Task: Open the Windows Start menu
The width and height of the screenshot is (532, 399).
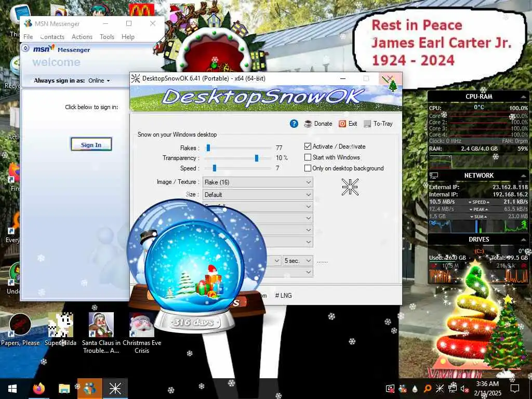Action: coord(12,389)
